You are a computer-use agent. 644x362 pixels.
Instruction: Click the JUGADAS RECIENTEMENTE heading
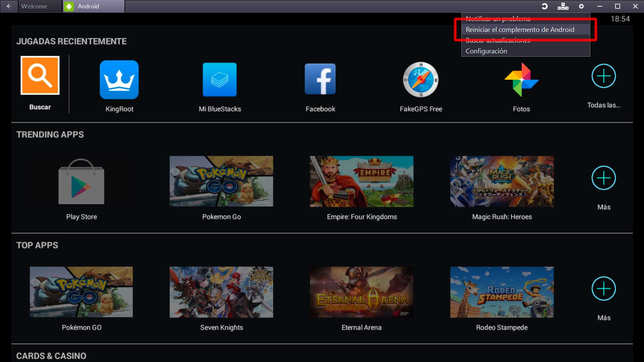(71, 41)
